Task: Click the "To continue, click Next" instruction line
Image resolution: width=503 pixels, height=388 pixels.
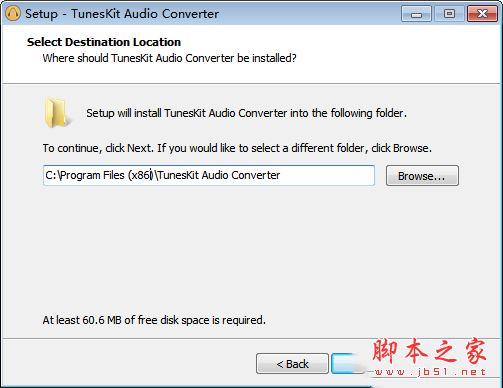Action: pyautogui.click(x=237, y=148)
